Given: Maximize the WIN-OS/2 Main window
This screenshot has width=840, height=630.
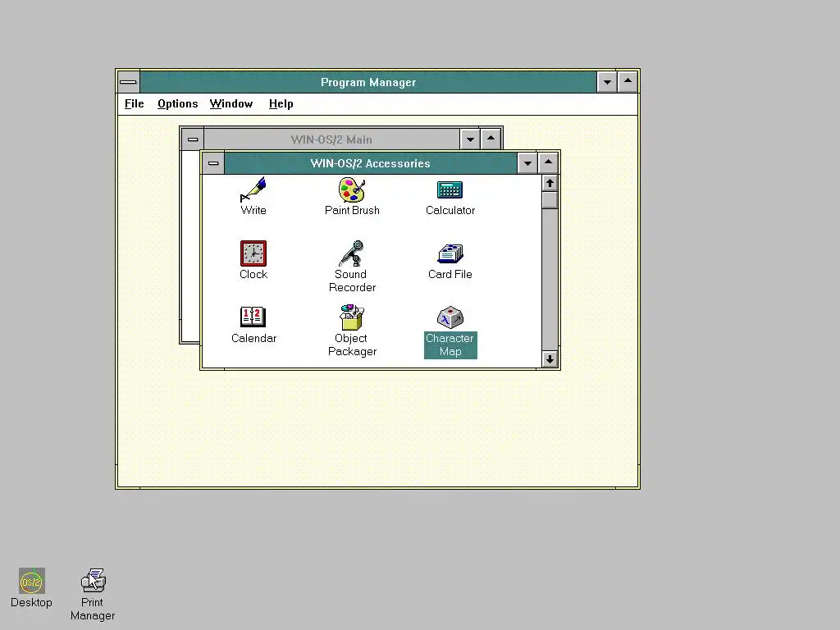Looking at the screenshot, I should (491, 139).
